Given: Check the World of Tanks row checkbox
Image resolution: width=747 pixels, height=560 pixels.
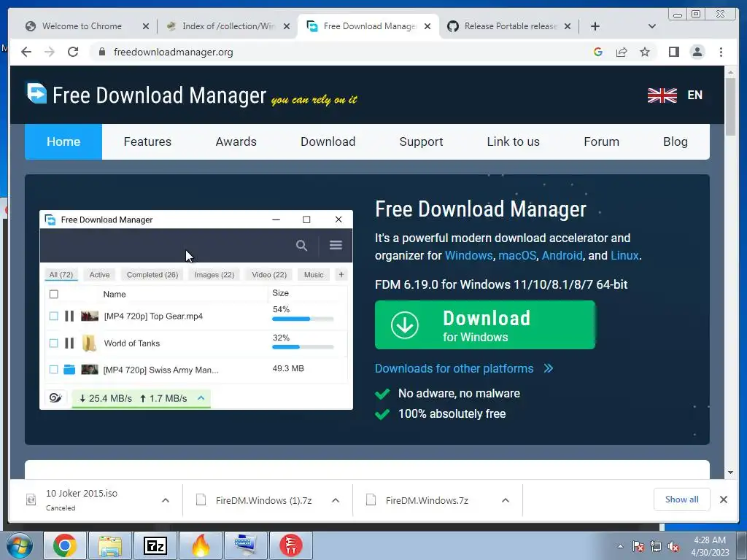Looking at the screenshot, I should point(54,343).
